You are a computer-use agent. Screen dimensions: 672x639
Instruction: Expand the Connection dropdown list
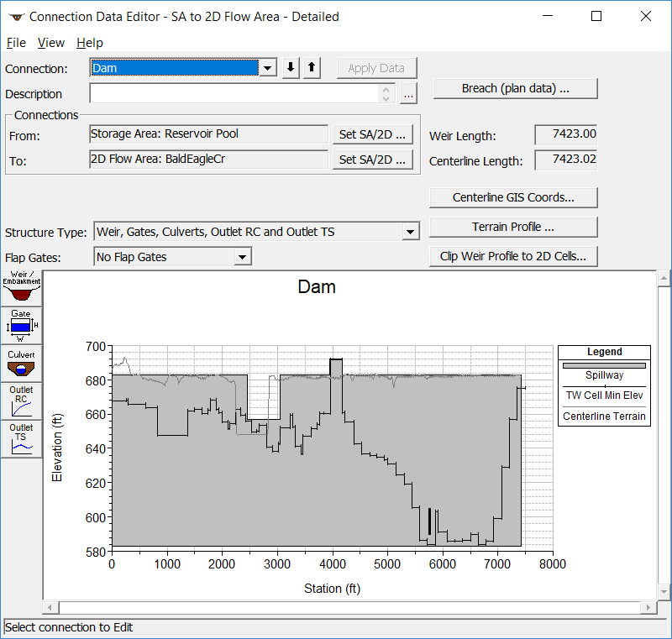pyautogui.click(x=268, y=69)
